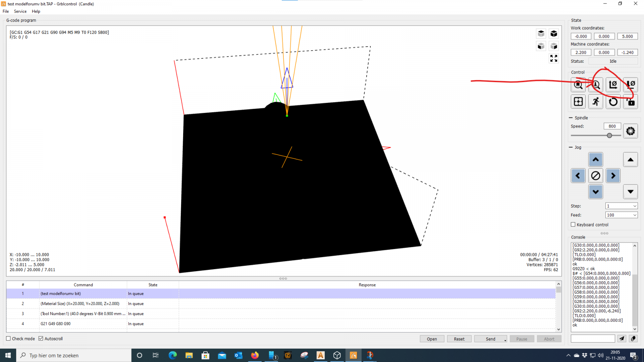
Task: Collapse the Jog panel
Action: [x=571, y=148]
